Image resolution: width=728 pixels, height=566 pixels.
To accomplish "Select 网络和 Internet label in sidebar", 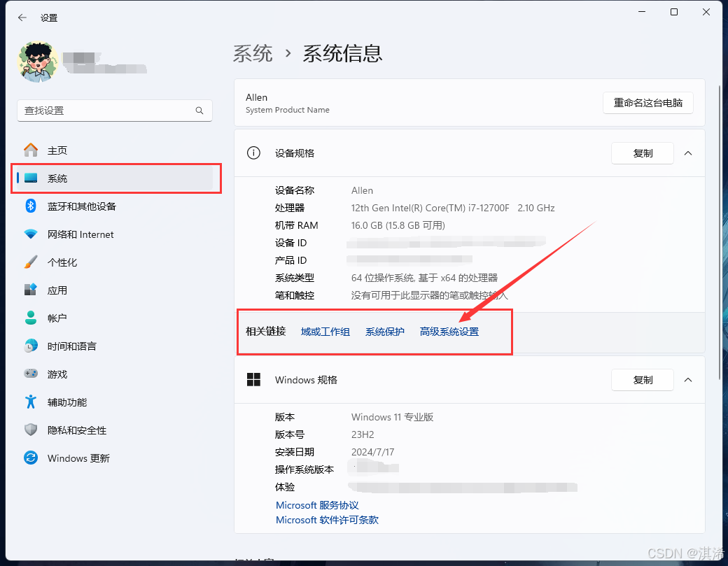I will click(x=80, y=235).
